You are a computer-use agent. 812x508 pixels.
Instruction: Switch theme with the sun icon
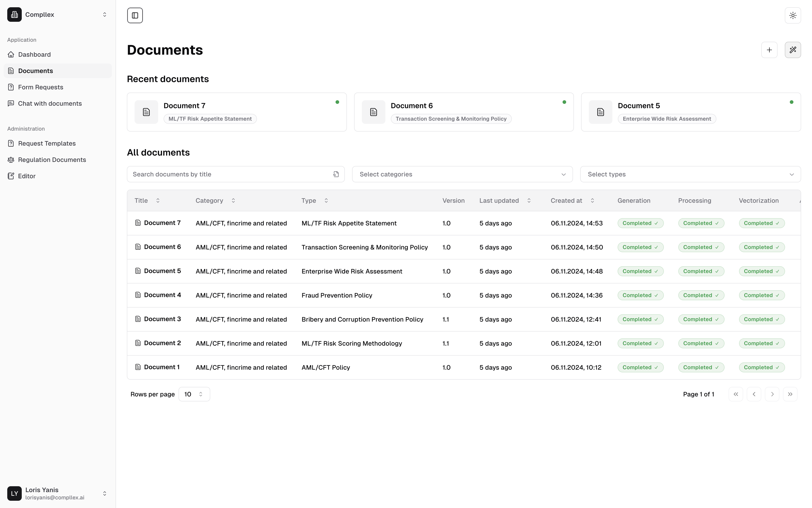click(x=793, y=15)
